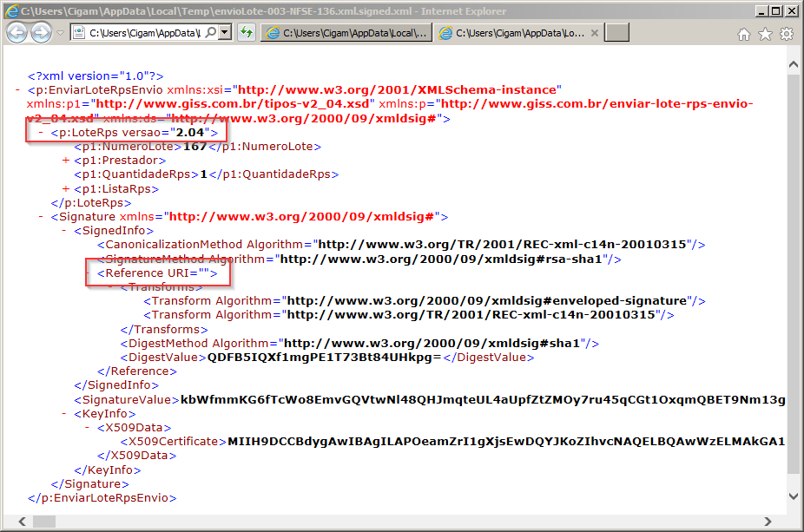Click the Forward navigation arrow
The width and height of the screenshot is (804, 532).
pyautogui.click(x=41, y=33)
